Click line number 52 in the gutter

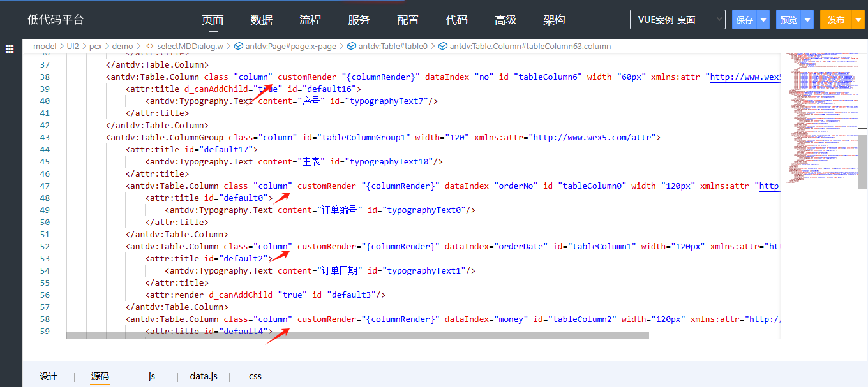pyautogui.click(x=45, y=246)
